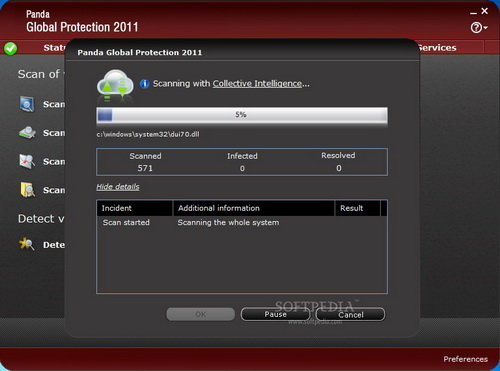Open Preferences in the bottom bar

click(465, 359)
